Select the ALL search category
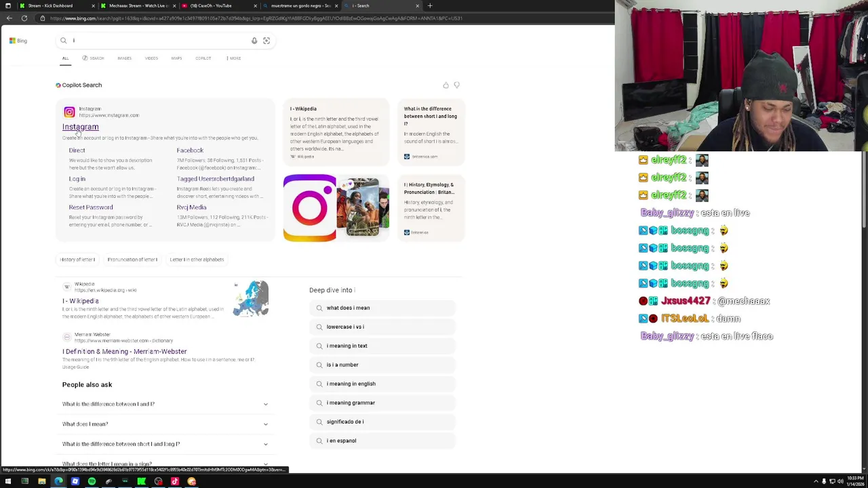This screenshot has height=488, width=868. 66,58
